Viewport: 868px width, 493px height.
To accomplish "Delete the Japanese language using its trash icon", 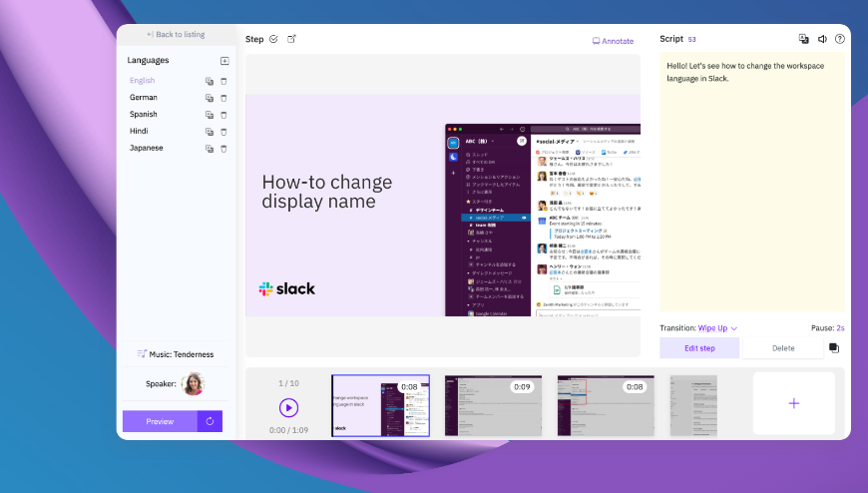I will coord(223,149).
